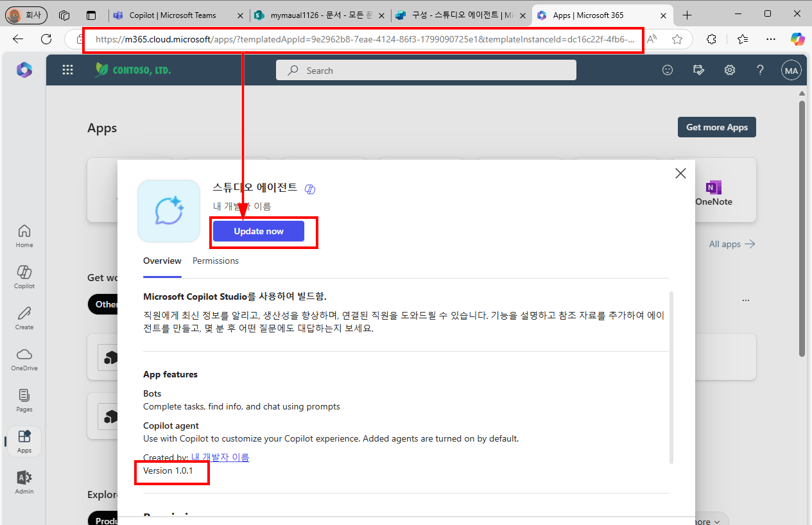Open the Favorites list icon in toolbar
Viewport: 812px width, 525px height.
[743, 39]
